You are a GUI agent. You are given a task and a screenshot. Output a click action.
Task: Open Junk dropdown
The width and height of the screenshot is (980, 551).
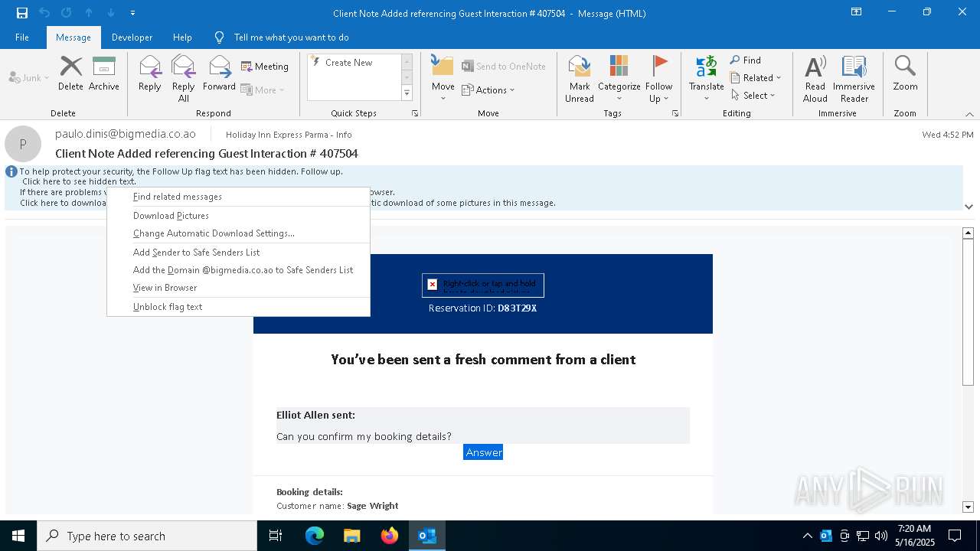point(29,77)
